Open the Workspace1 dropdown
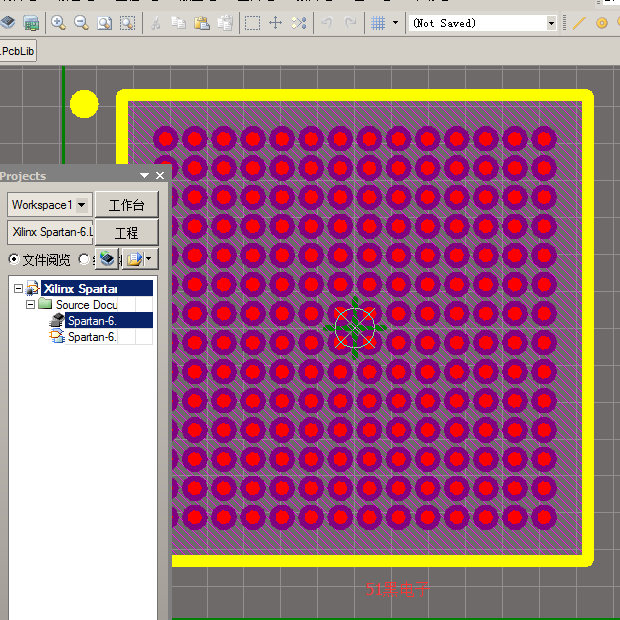This screenshot has width=620, height=620. [82, 205]
